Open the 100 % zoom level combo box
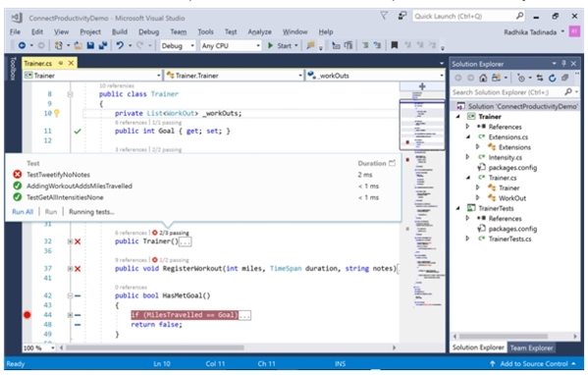 click(39, 348)
